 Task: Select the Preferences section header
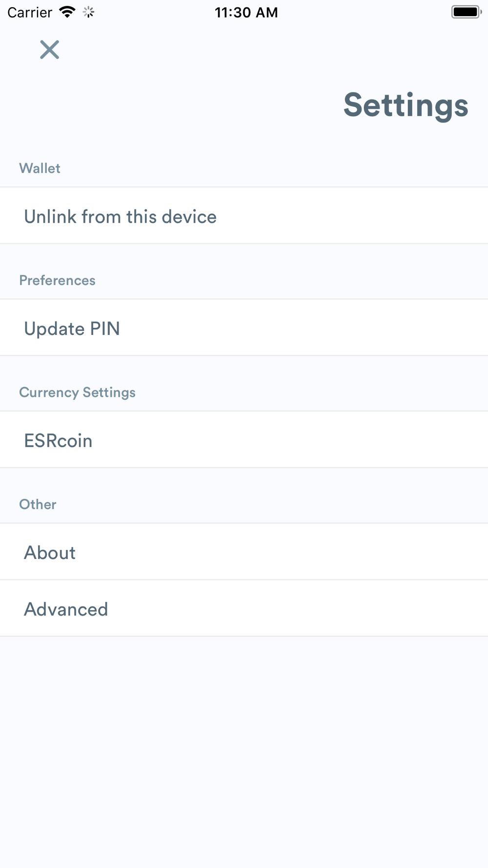[x=57, y=280]
